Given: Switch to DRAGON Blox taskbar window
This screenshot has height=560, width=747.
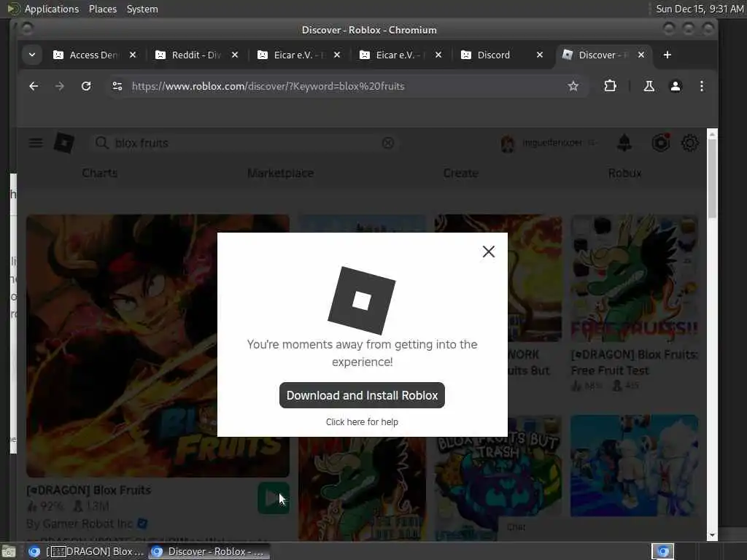Looking at the screenshot, I should (x=86, y=551).
